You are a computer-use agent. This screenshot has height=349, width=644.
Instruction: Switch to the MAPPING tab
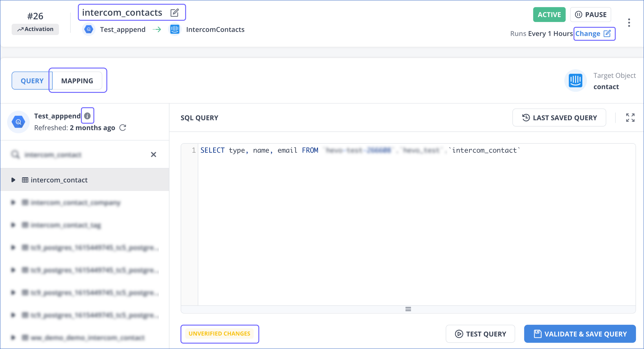coord(77,81)
